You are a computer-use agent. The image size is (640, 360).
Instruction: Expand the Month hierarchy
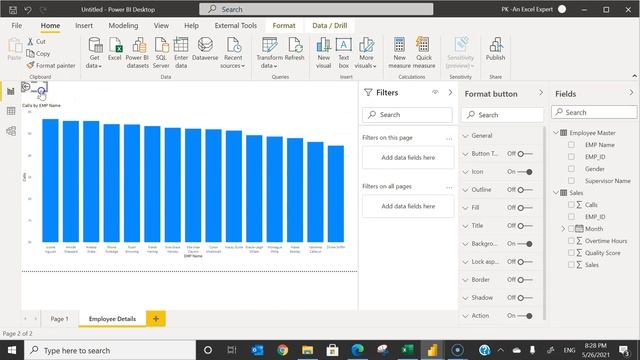[563, 229]
